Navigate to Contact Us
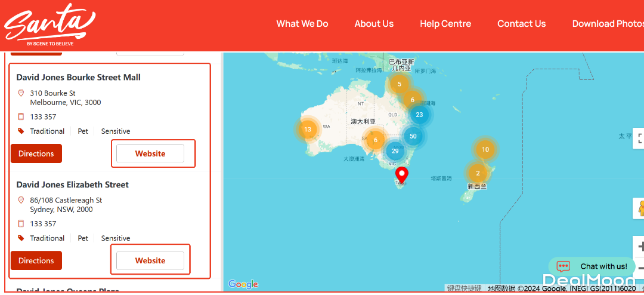This screenshot has height=295, width=644. point(522,24)
